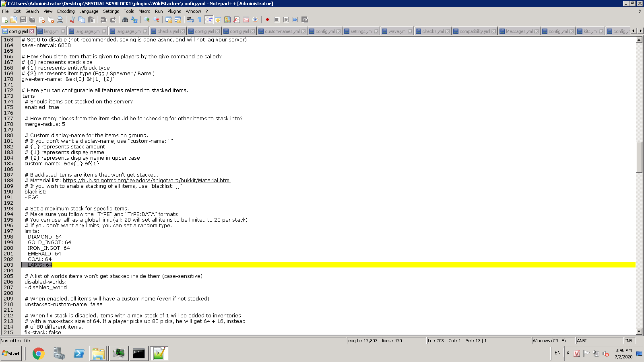Start macro recording with red dot icon

click(267, 20)
